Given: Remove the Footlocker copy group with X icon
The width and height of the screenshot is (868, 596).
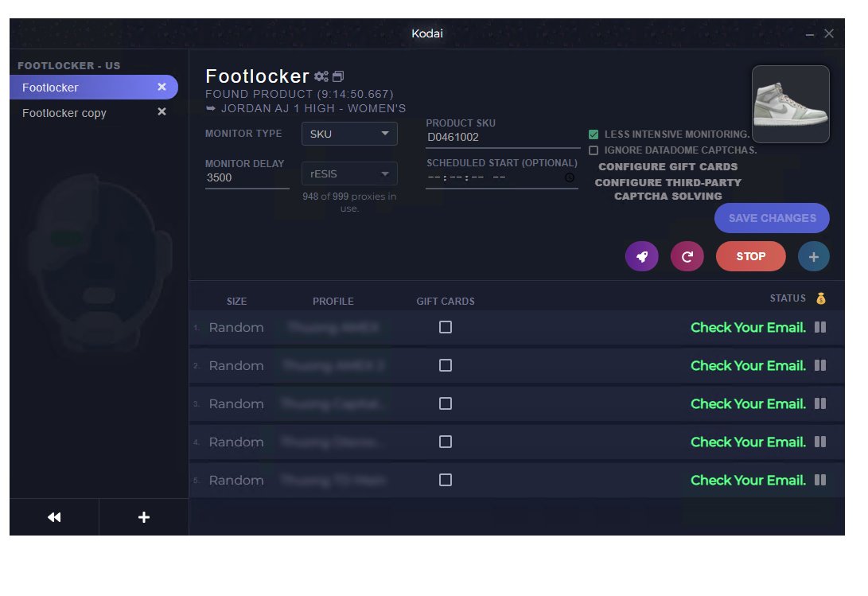Looking at the screenshot, I should pos(162,112).
